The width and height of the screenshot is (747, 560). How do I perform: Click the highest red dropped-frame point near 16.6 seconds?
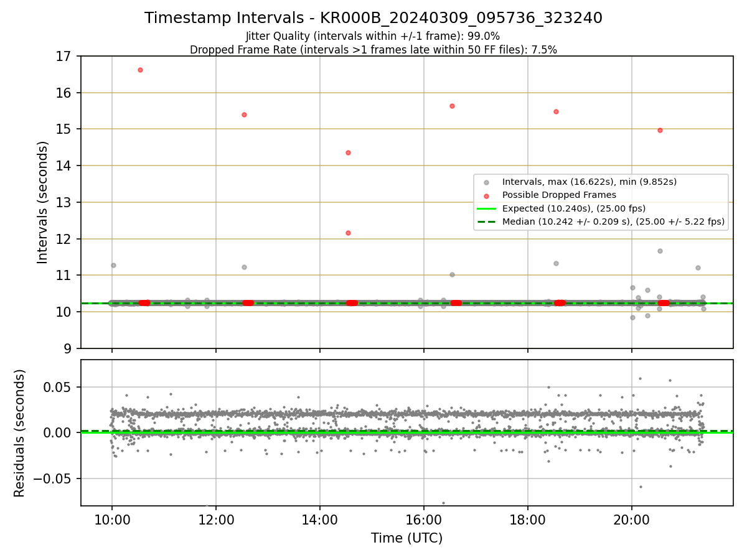pyautogui.click(x=140, y=70)
